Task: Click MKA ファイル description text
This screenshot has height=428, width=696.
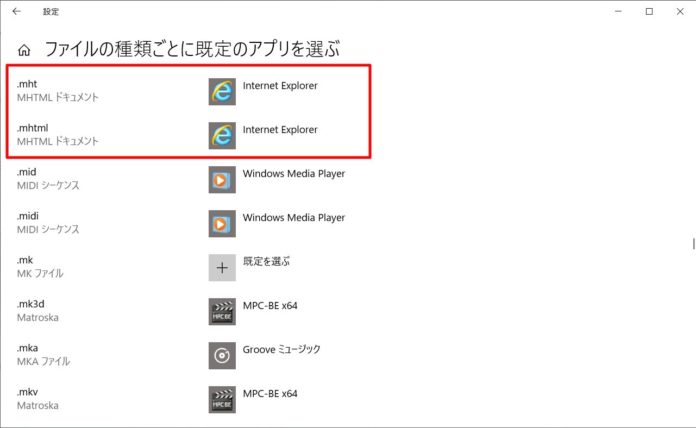Action: 44,361
